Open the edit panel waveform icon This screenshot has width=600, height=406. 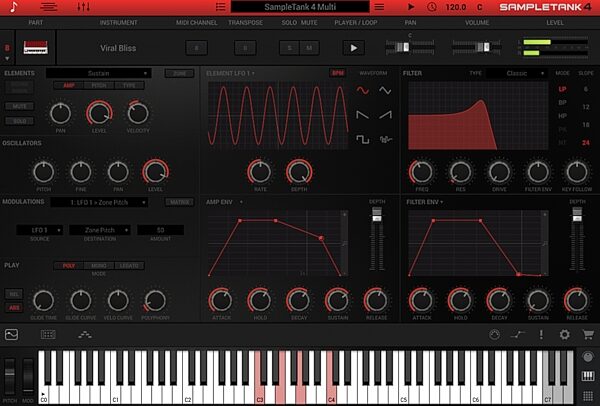click(x=11, y=335)
